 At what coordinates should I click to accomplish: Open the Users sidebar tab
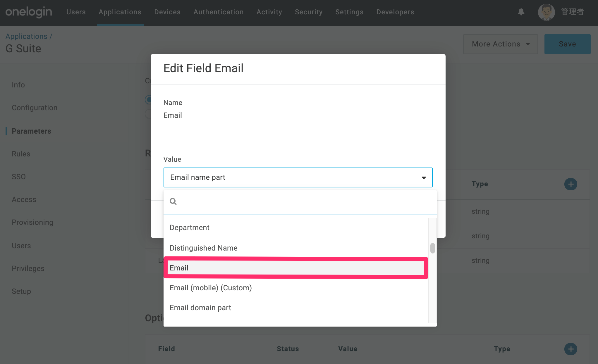[x=21, y=246]
